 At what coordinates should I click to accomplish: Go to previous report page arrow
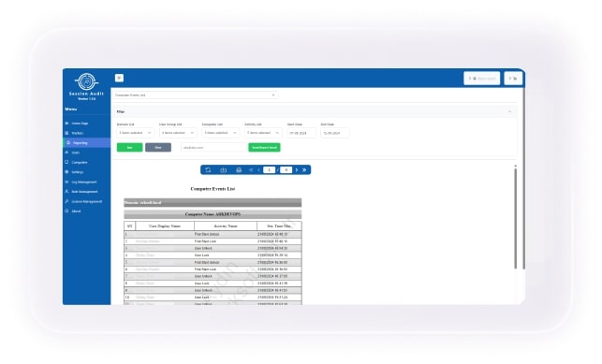[x=258, y=170]
